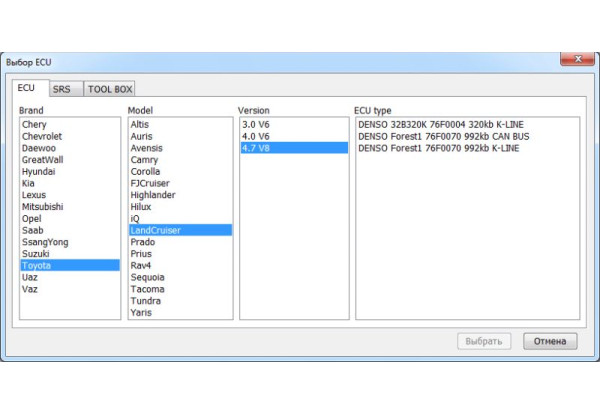
Task: Close the ECU selection dialog window
Action: click(577, 61)
